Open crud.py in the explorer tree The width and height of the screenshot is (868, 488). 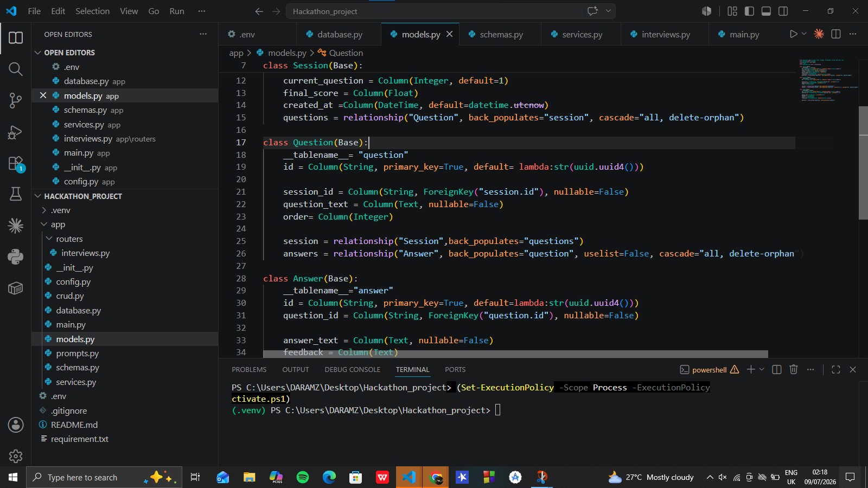[x=70, y=296]
